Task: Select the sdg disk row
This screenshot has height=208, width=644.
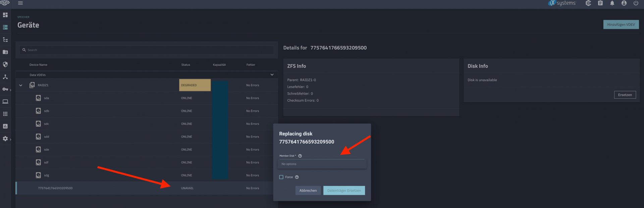Action: coord(147,175)
